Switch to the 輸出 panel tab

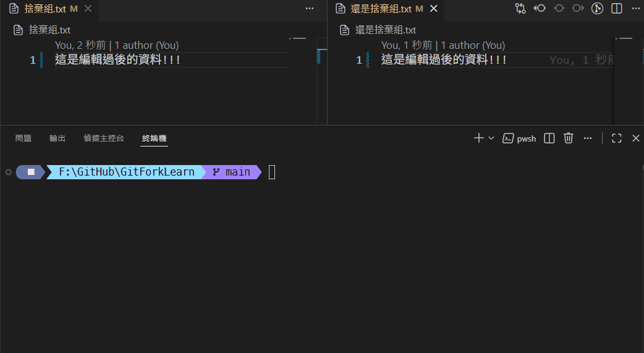pyautogui.click(x=57, y=138)
